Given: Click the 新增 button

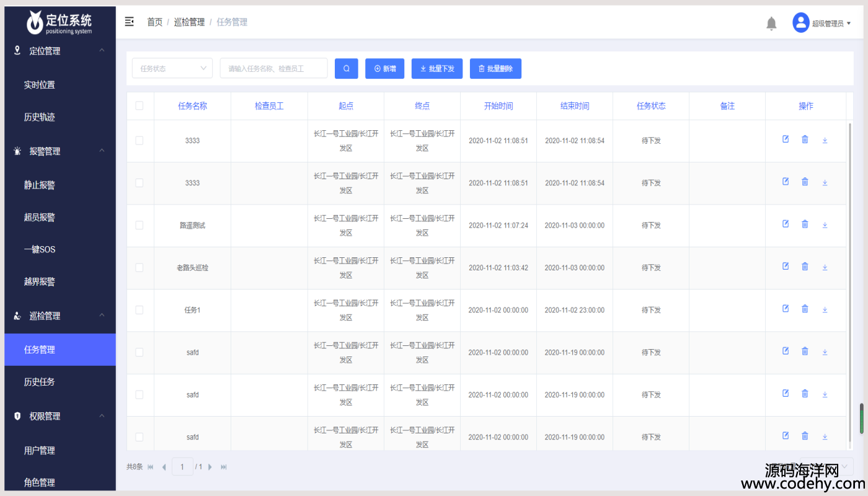Looking at the screenshot, I should click(x=385, y=69).
